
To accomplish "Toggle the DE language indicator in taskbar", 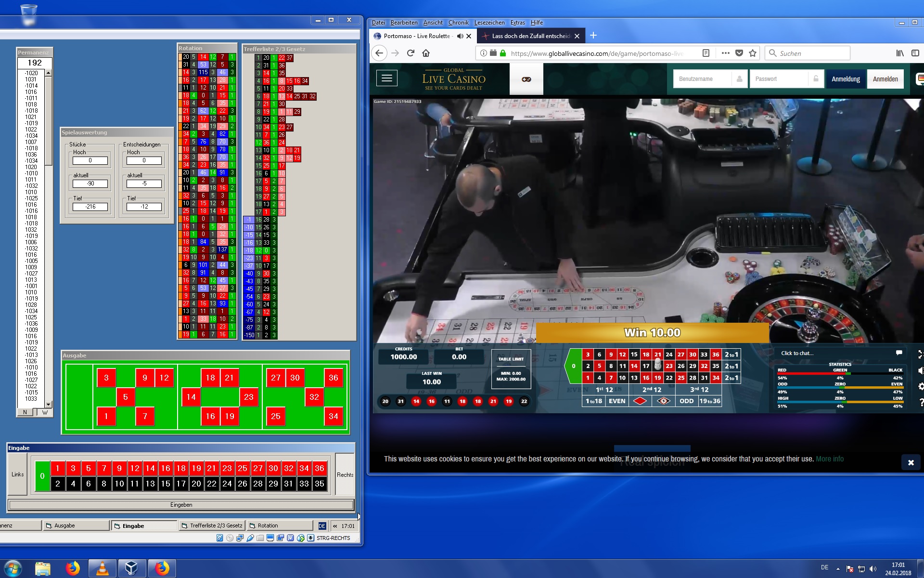I will point(824,567).
